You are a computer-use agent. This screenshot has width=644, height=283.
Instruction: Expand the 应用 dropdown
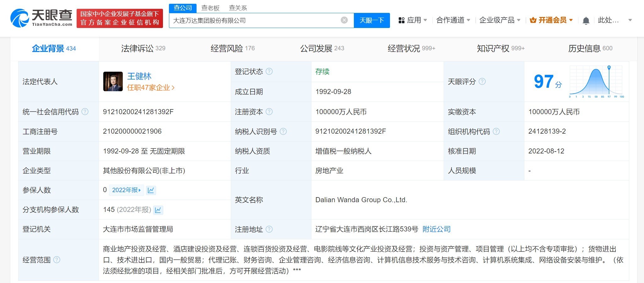coord(425,20)
